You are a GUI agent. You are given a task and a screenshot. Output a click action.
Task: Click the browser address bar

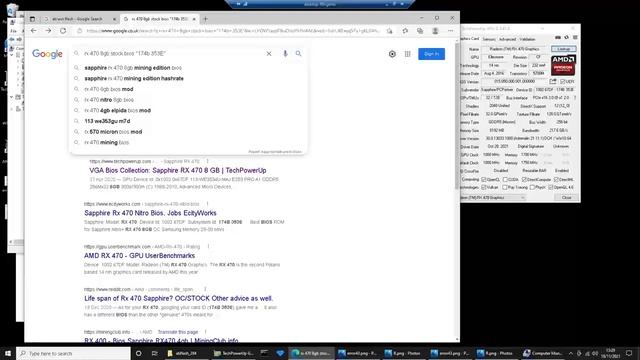233,31
